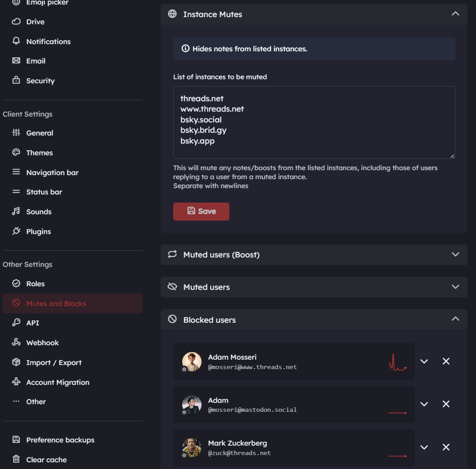The height and width of the screenshot is (469, 476).
Task: Click into the muted instances text area
Action: (314, 122)
